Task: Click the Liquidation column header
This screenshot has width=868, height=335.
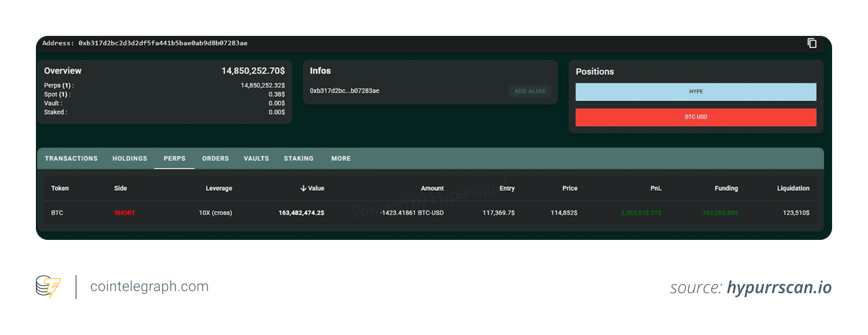Action: (793, 188)
